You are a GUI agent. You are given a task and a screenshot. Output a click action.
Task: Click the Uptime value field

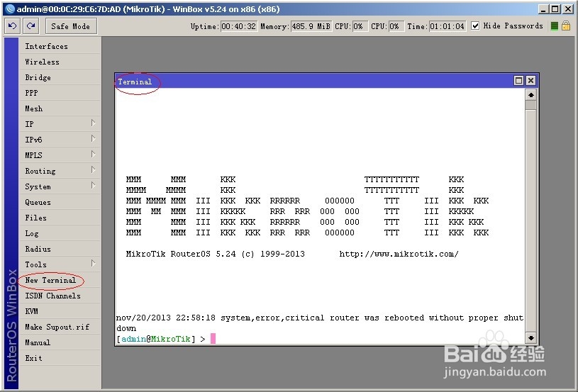click(238, 26)
